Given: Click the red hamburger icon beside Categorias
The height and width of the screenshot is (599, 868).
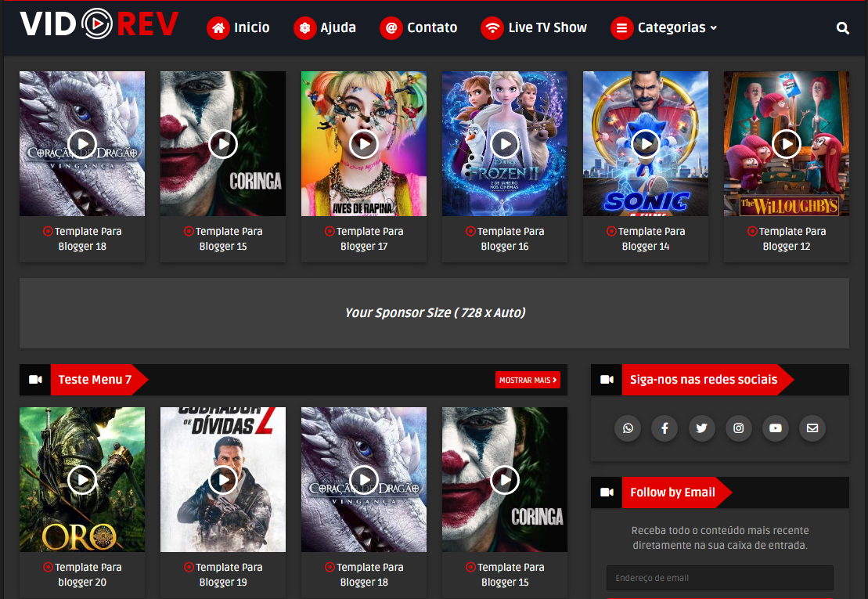Looking at the screenshot, I should click(621, 27).
